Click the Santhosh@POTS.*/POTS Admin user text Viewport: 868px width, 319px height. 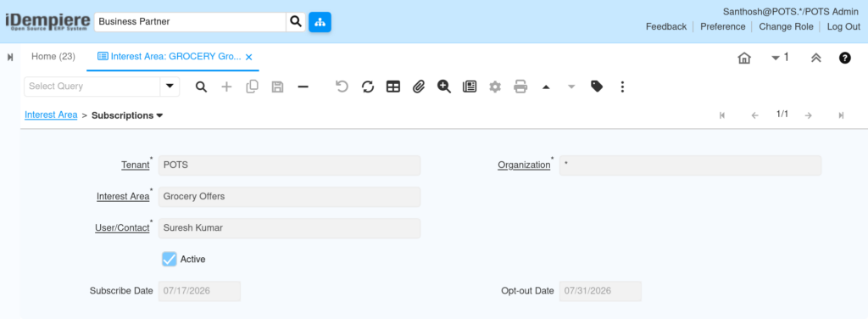tap(791, 12)
